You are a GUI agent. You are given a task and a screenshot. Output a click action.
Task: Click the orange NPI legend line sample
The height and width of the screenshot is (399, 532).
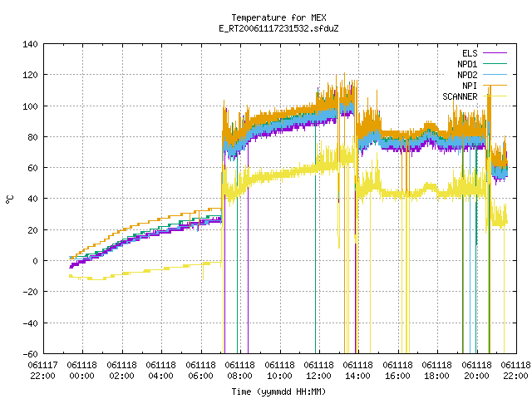(495, 86)
